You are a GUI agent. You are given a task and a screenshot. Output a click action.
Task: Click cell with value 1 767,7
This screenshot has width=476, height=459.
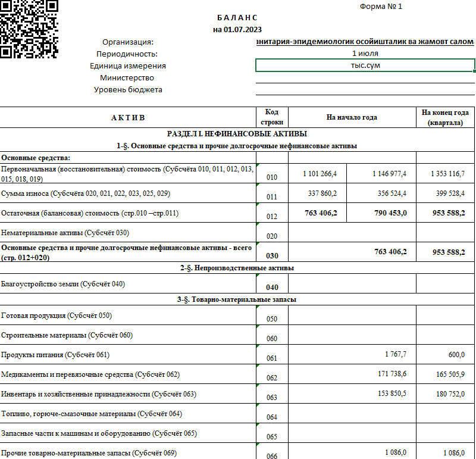pyautogui.click(x=352, y=354)
